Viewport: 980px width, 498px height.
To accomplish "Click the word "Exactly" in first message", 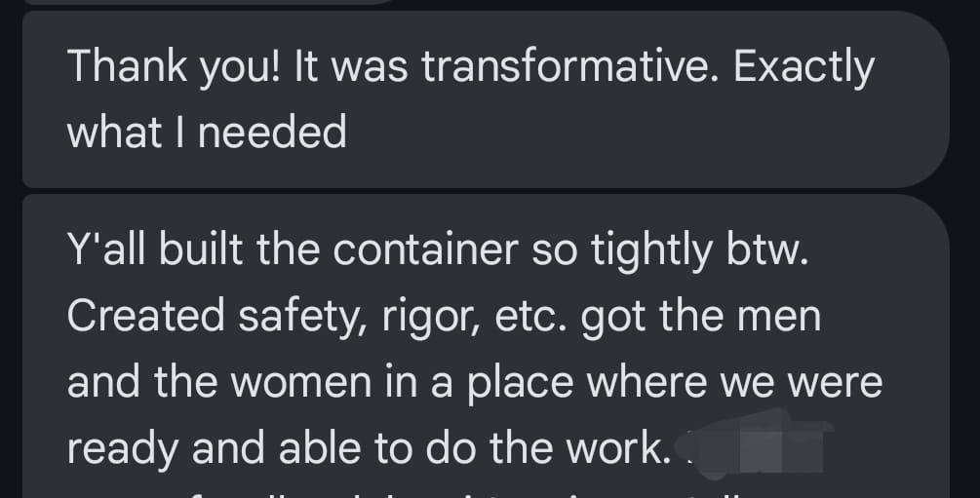I will point(804,67).
